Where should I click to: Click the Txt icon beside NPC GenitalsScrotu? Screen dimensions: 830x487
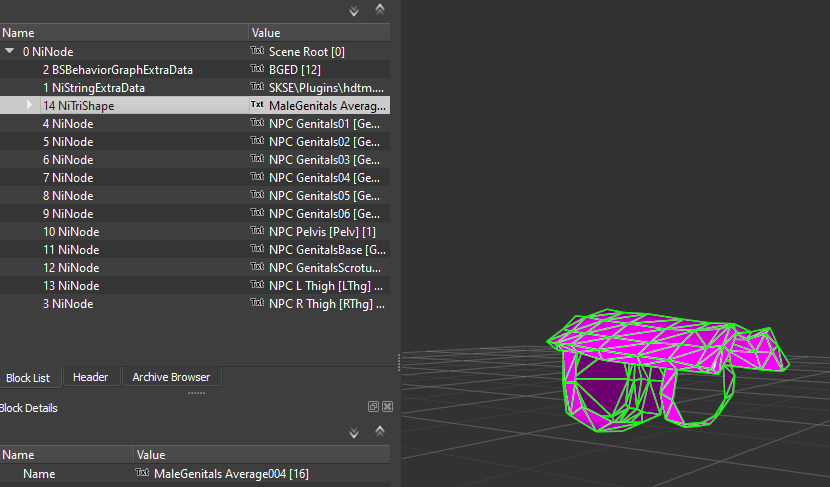257,267
